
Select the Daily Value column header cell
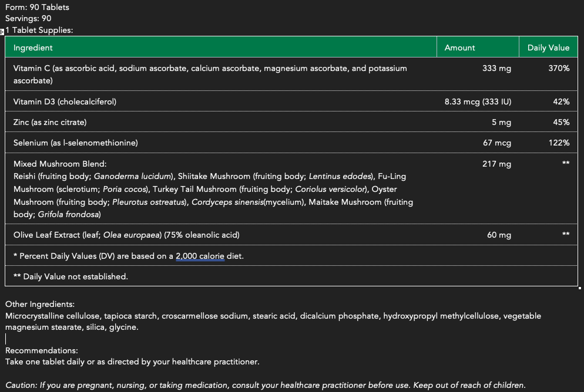[x=548, y=48]
